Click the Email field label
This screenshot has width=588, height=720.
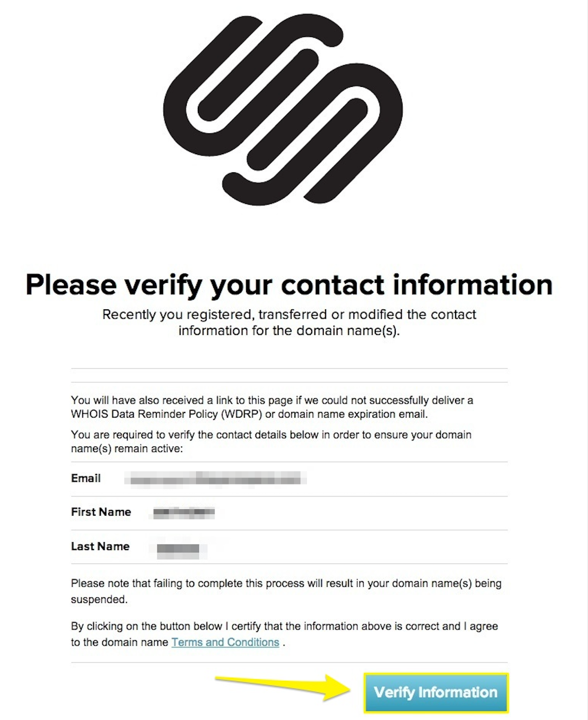tap(86, 478)
